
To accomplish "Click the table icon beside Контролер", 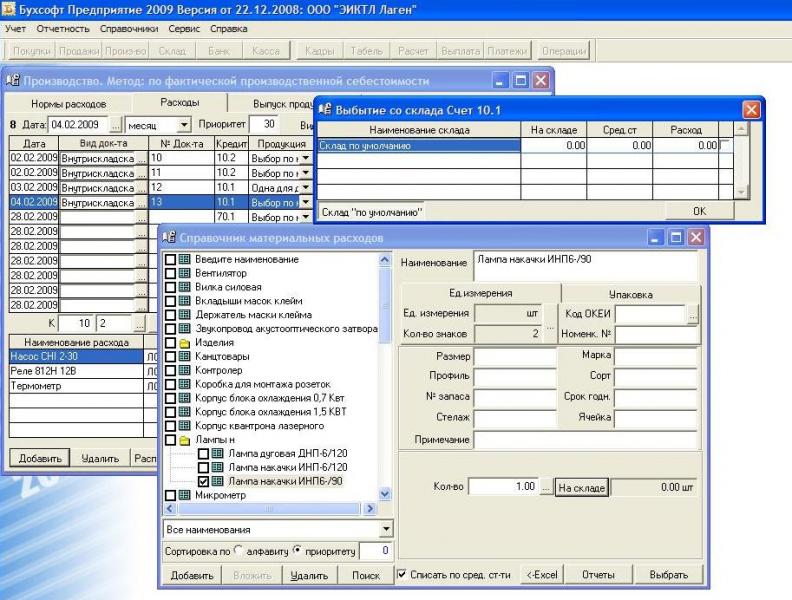I will pyautogui.click(x=185, y=370).
